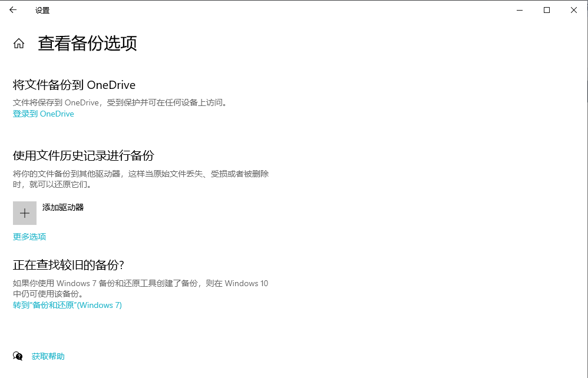Click the back arrow to return
The width and height of the screenshot is (588, 378).
(13, 10)
